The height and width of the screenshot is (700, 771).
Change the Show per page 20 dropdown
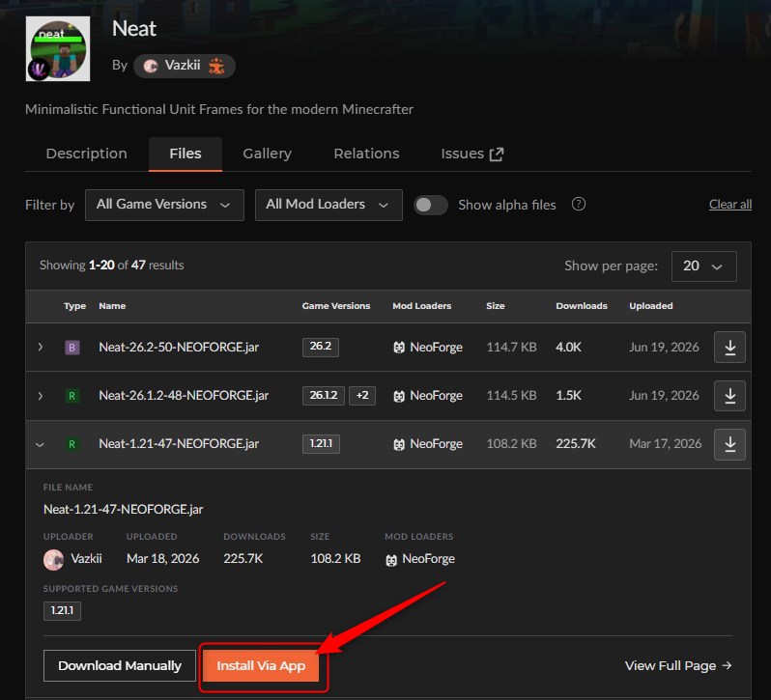[703, 266]
